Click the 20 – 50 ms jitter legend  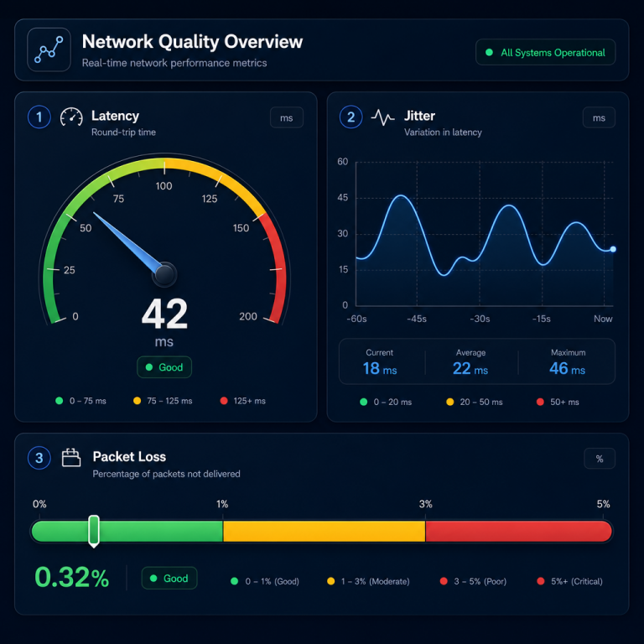(x=475, y=402)
